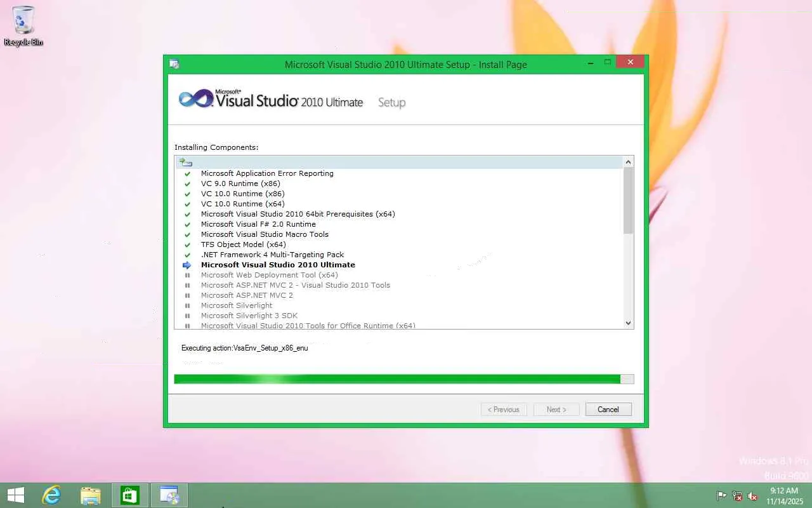This screenshot has width=812, height=508.
Task: Select 'Microsoft ASP.NET MVC 2 - Visual Studio 2010 Tools' text
Action: (x=296, y=285)
